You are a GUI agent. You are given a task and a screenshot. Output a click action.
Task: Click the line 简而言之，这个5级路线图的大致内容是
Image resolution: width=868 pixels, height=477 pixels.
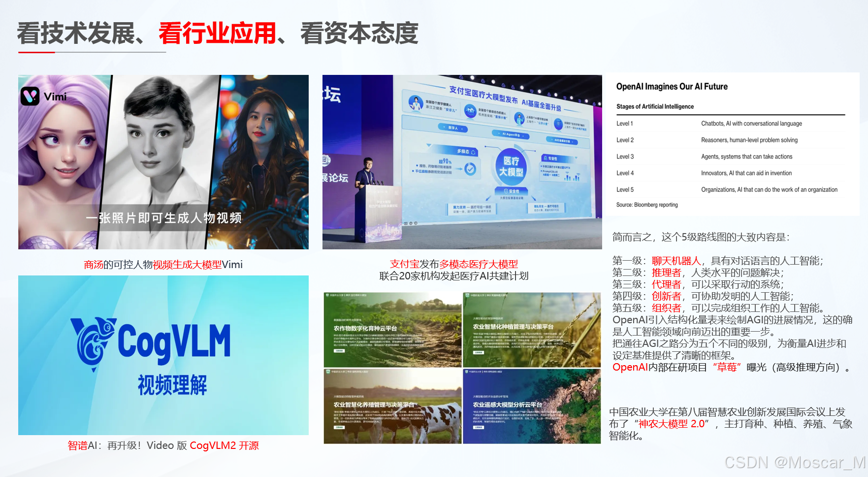pyautogui.click(x=701, y=237)
